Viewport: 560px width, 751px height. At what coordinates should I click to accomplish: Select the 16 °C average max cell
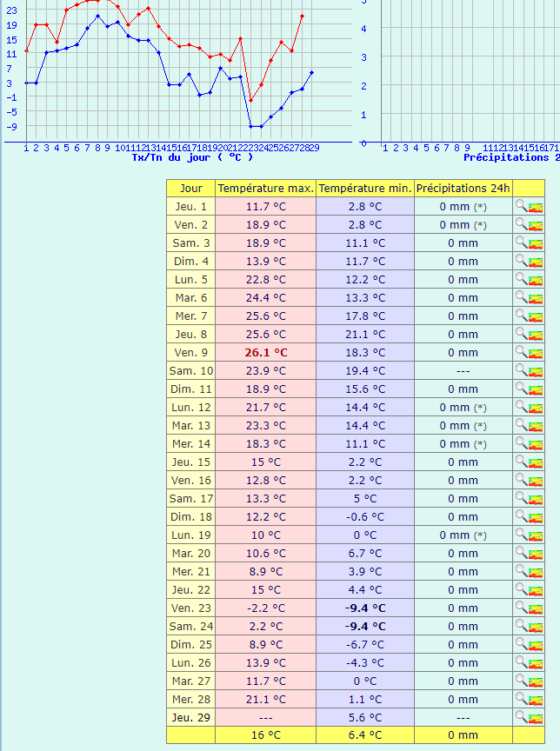265,735
